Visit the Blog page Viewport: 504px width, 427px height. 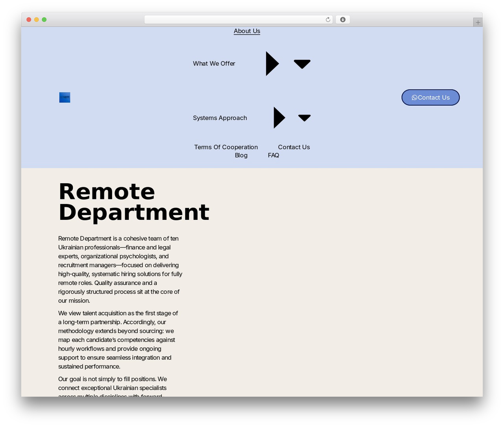(241, 155)
